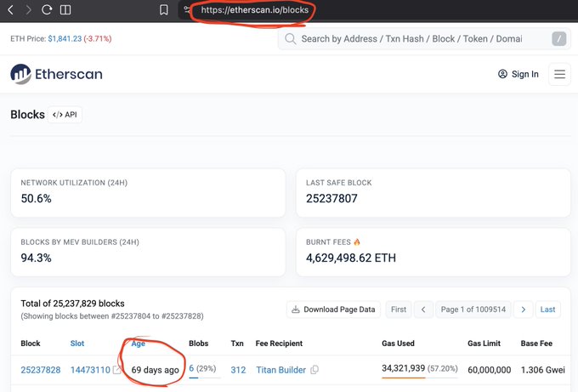Go forward with the browser forward arrow
This screenshot has height=392, width=578.
coord(28,10)
